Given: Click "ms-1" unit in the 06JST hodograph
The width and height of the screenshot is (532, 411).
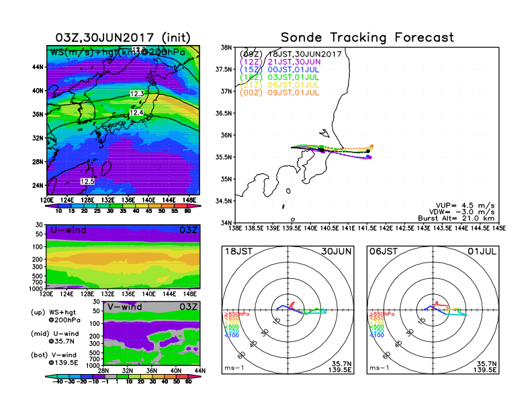Looking at the screenshot, I should 380,368.
